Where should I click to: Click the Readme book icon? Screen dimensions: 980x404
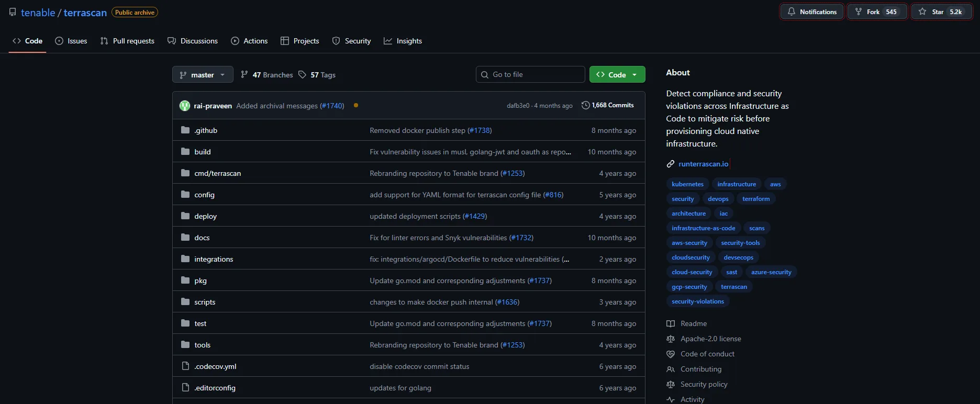pyautogui.click(x=671, y=323)
